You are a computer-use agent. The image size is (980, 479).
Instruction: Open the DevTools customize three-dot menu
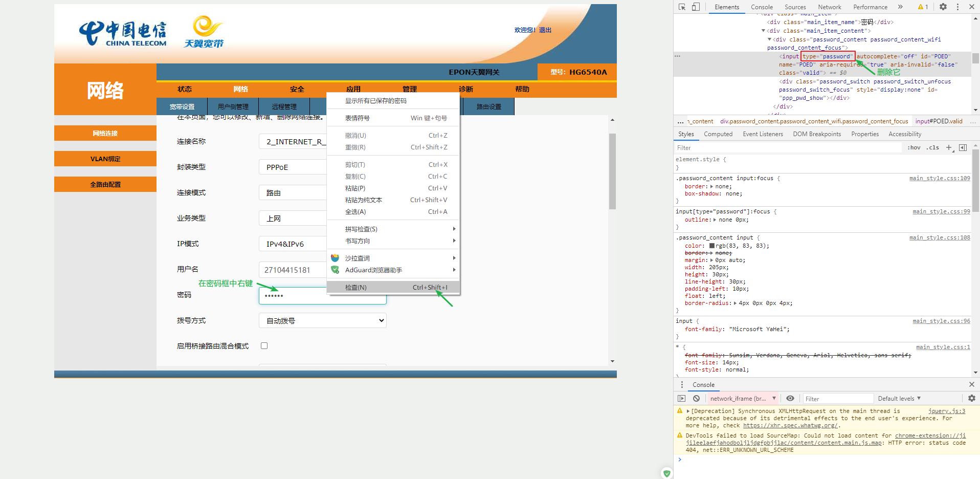958,7
